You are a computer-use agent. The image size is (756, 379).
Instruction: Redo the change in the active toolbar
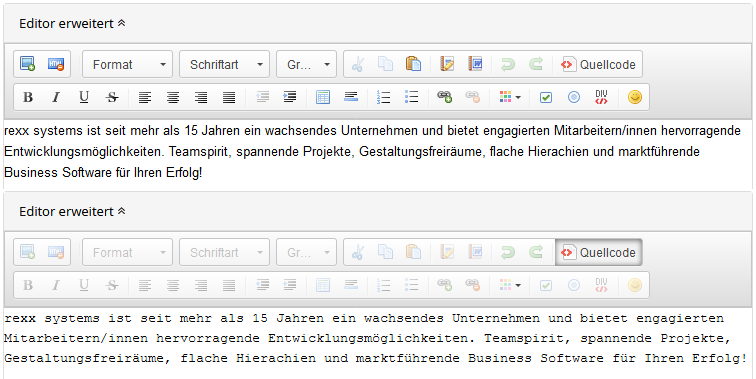pyautogui.click(x=536, y=64)
